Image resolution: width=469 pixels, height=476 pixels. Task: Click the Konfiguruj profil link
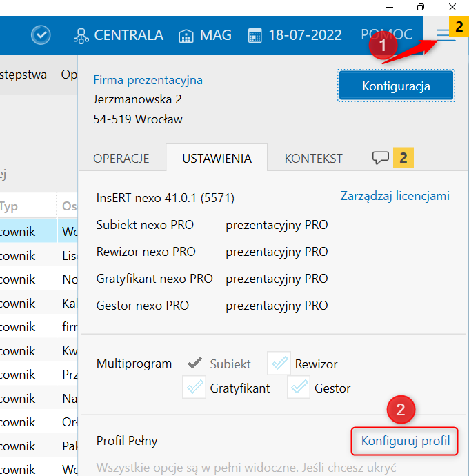pos(406,441)
